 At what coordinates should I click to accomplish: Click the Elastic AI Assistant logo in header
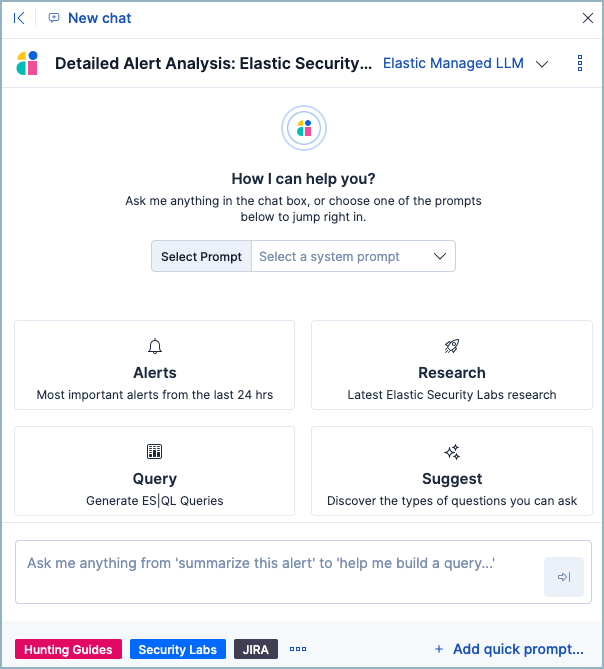pyautogui.click(x=28, y=64)
